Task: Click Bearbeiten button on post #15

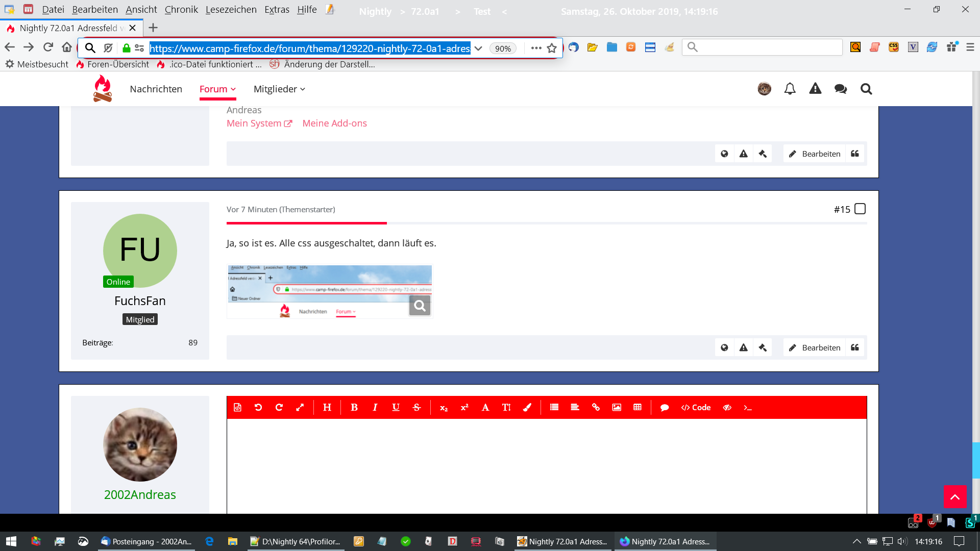Action: click(x=815, y=347)
